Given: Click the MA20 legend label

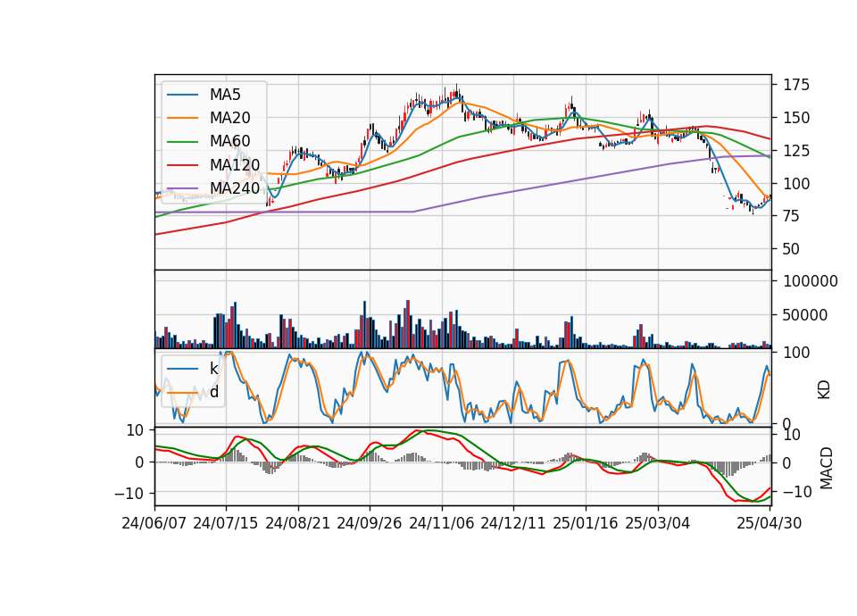Looking at the screenshot, I should 229,118.
